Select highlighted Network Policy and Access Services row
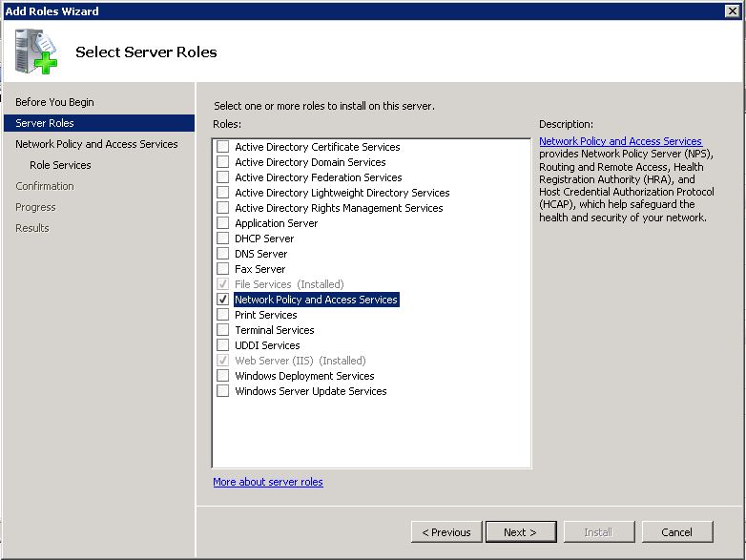The image size is (746, 560). click(317, 300)
